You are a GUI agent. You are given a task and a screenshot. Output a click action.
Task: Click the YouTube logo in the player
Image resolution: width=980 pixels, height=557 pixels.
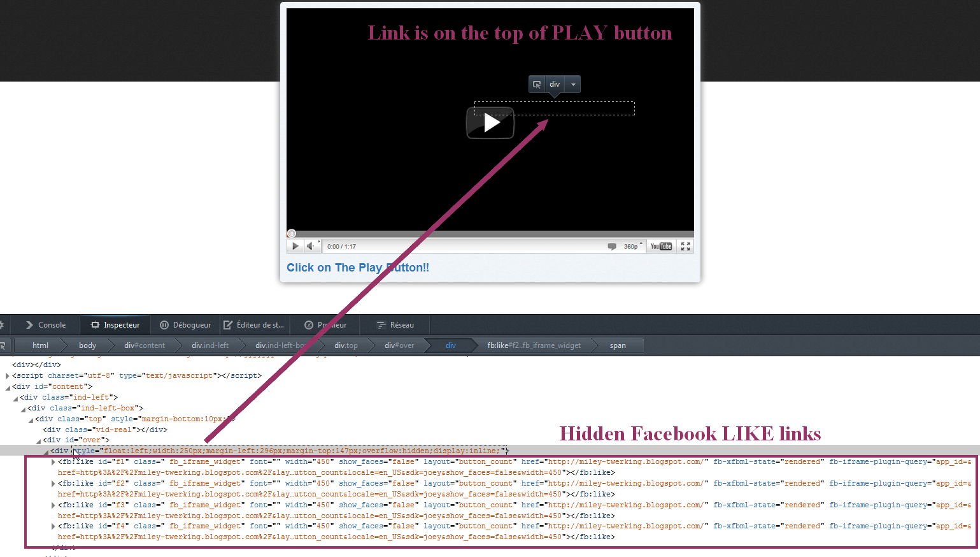coord(661,247)
